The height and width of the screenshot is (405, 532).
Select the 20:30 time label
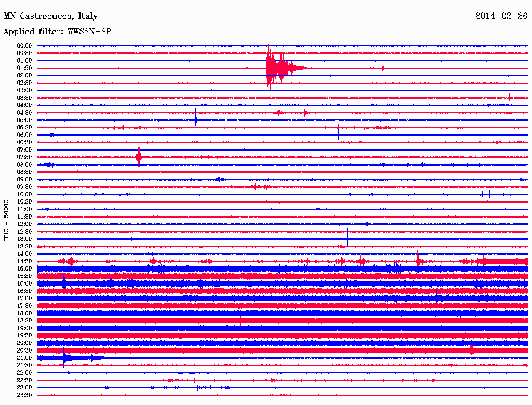point(24,350)
